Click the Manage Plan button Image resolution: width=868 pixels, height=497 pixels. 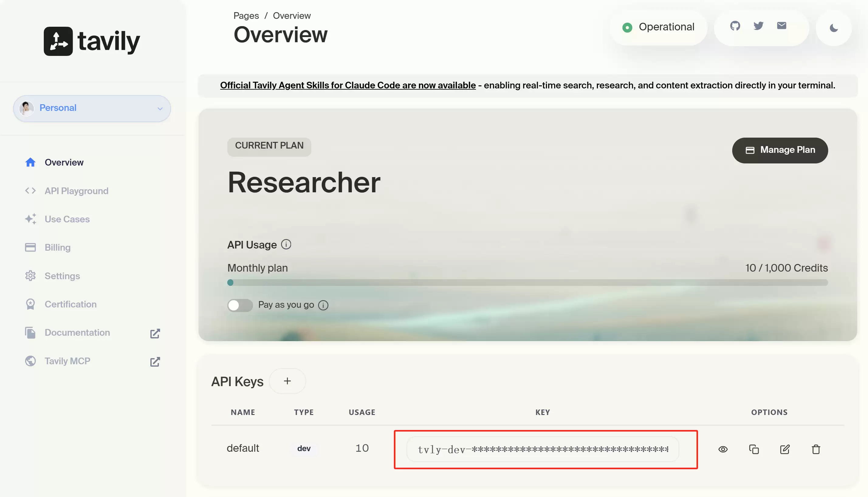pyautogui.click(x=780, y=150)
